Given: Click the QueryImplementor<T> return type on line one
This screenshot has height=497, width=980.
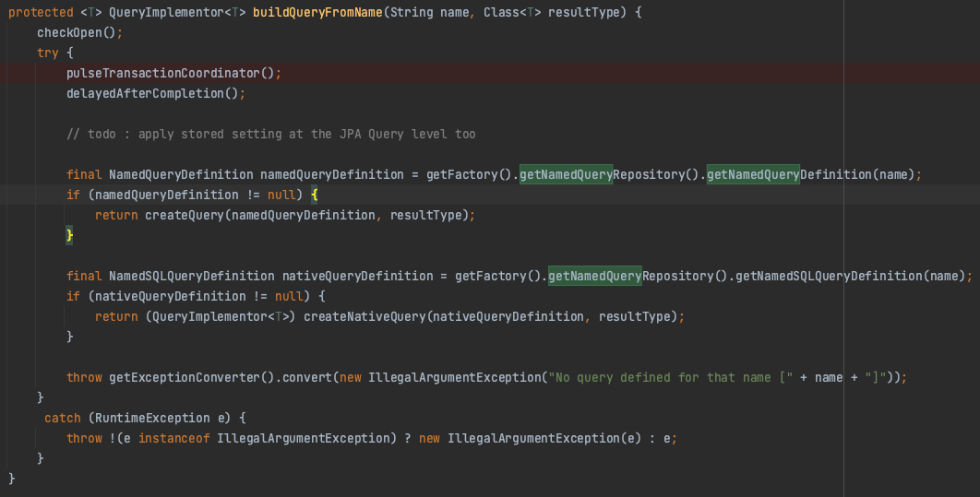Looking at the screenshot, I should [177, 13].
